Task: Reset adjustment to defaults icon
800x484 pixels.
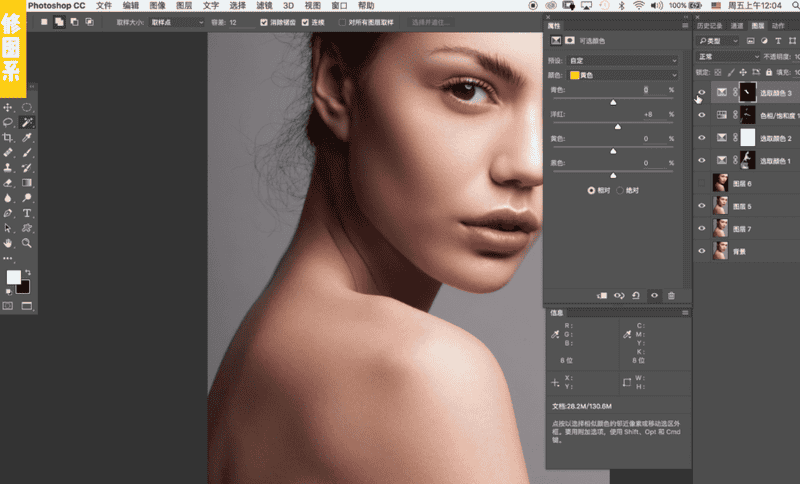Action: (x=636, y=295)
